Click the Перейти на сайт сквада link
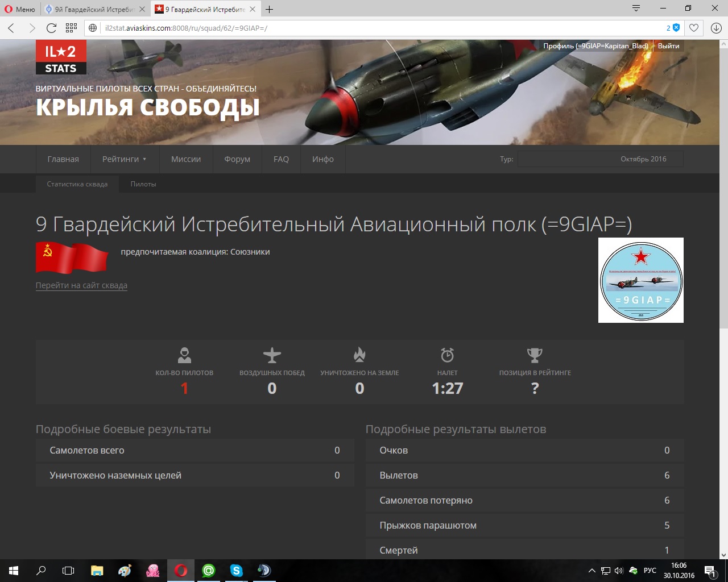Screen dimensions: 728x582 coord(81,285)
